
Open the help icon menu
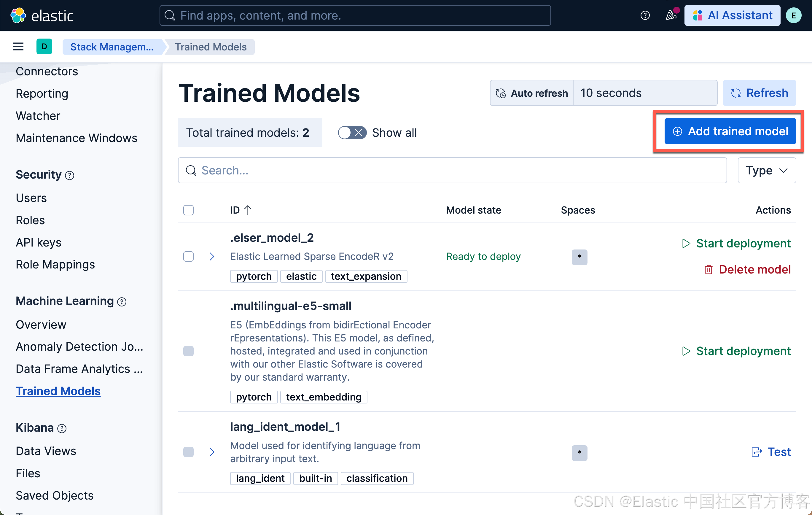click(x=645, y=15)
